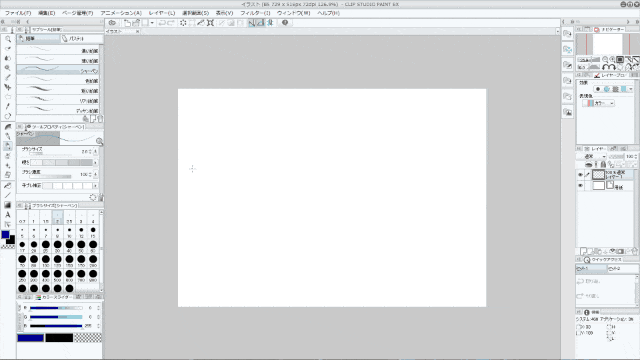
Task: Pick brush size 2.5 preset
Action: tap(69, 218)
